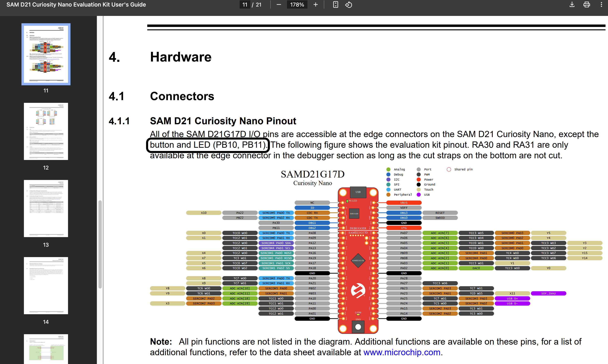Click the 'Hardware' chapter heading
Image resolution: width=608 pixels, height=364 pixels.
181,57
